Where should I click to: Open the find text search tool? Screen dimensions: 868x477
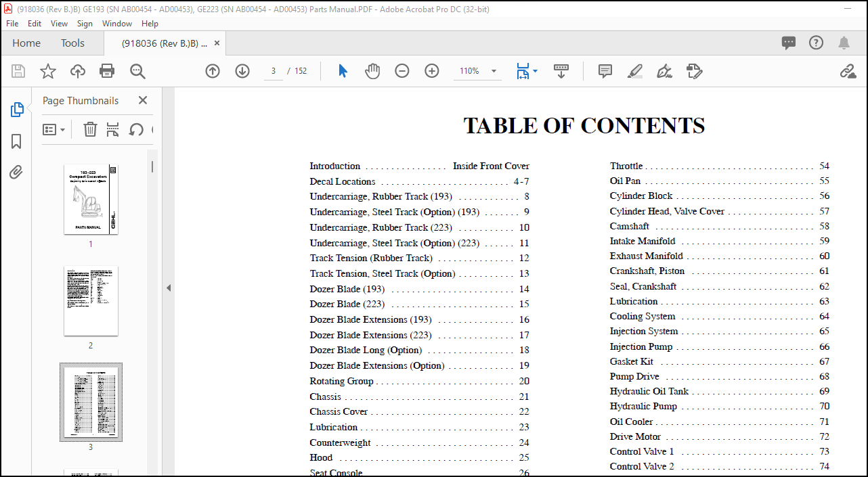click(137, 71)
